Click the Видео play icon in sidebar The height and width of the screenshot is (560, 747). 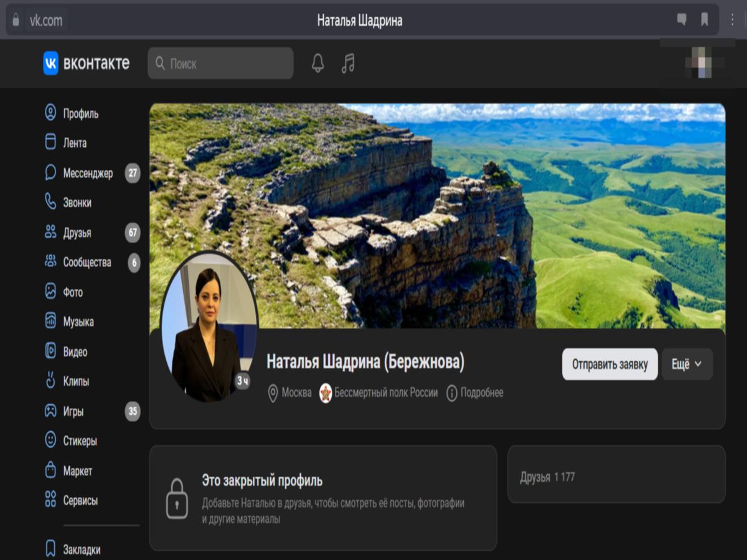tap(50, 352)
